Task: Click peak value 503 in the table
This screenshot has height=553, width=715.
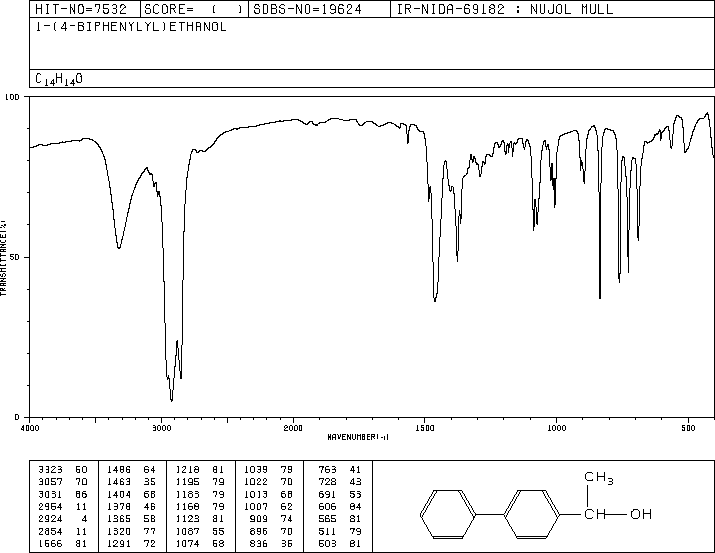Action: tap(327, 544)
